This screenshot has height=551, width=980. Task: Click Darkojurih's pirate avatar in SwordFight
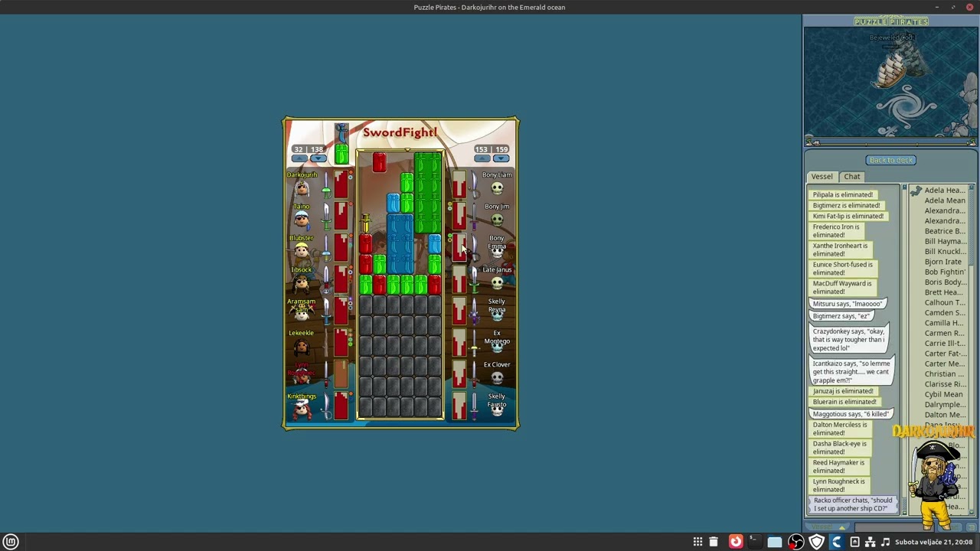302,187
